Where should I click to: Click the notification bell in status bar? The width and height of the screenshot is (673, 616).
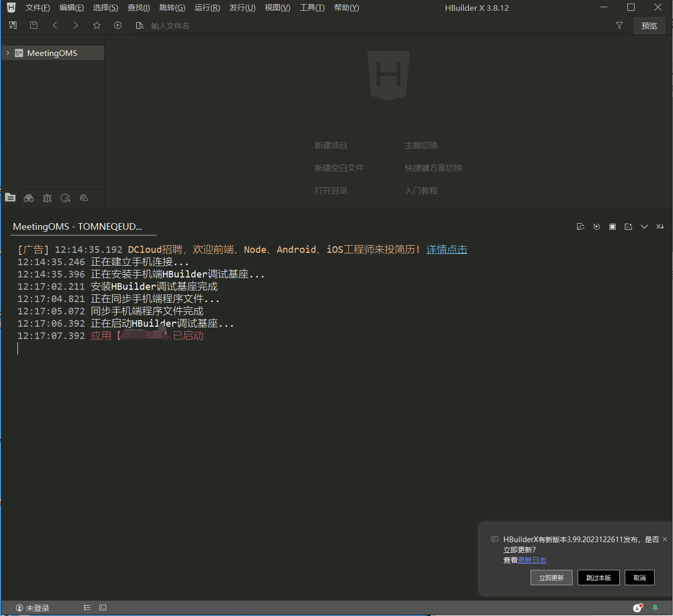(x=655, y=608)
